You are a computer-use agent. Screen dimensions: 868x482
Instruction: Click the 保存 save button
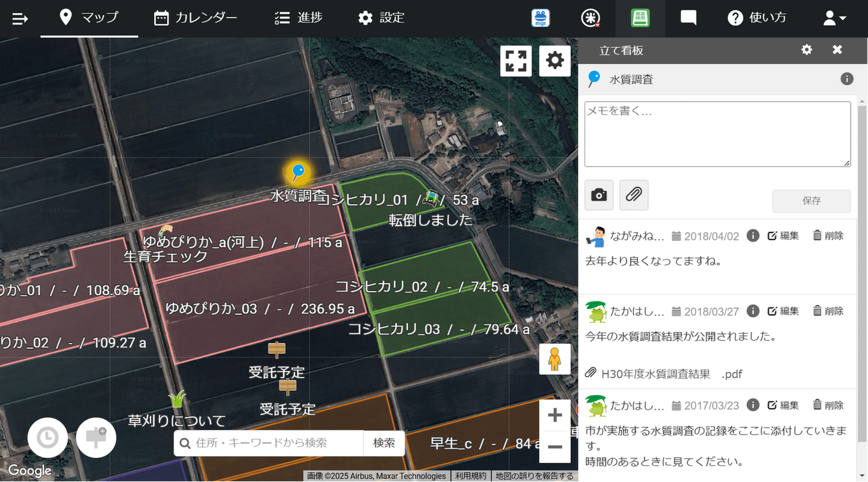pyautogui.click(x=811, y=201)
